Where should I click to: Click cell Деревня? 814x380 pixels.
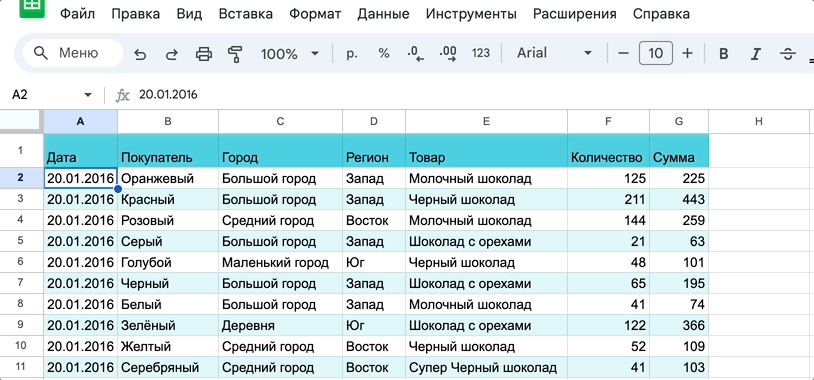280,325
